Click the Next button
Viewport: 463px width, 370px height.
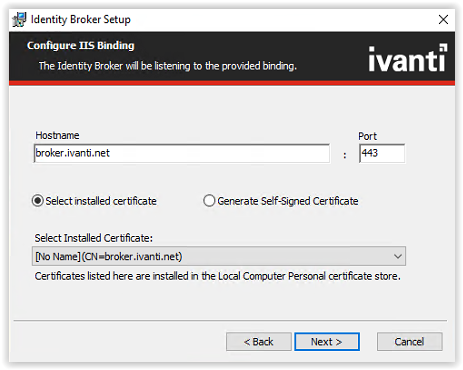[327, 342]
